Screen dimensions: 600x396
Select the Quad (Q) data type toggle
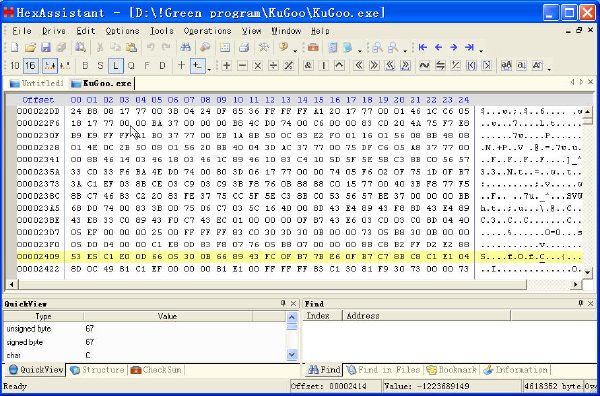click(131, 66)
